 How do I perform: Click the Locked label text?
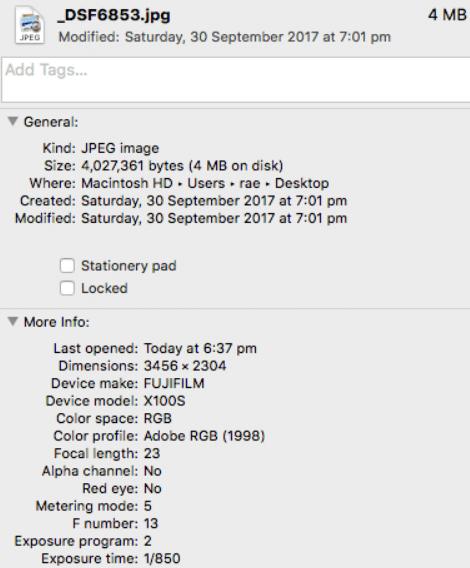104,289
